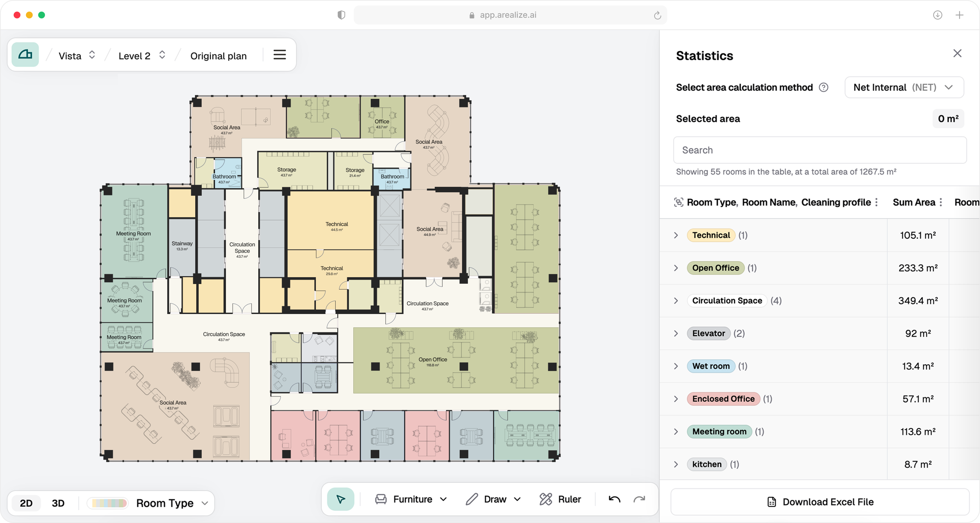Click the Undo arrow icon
Viewport: 980px width, 523px height.
pos(613,499)
